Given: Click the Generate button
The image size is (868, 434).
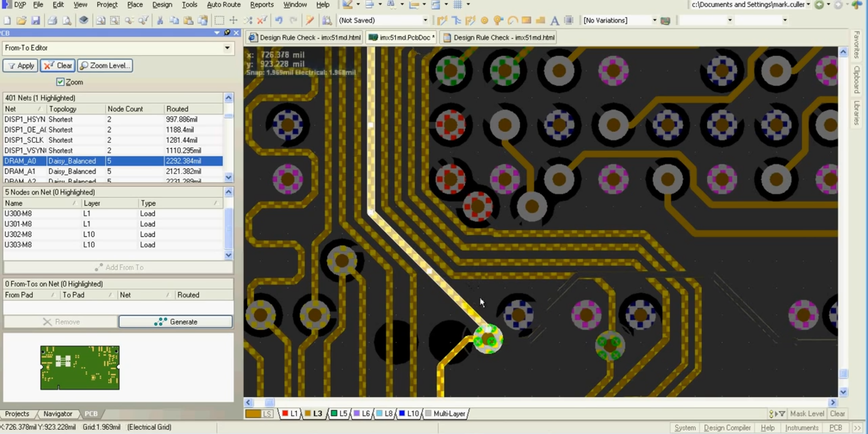Looking at the screenshot, I should tap(175, 322).
